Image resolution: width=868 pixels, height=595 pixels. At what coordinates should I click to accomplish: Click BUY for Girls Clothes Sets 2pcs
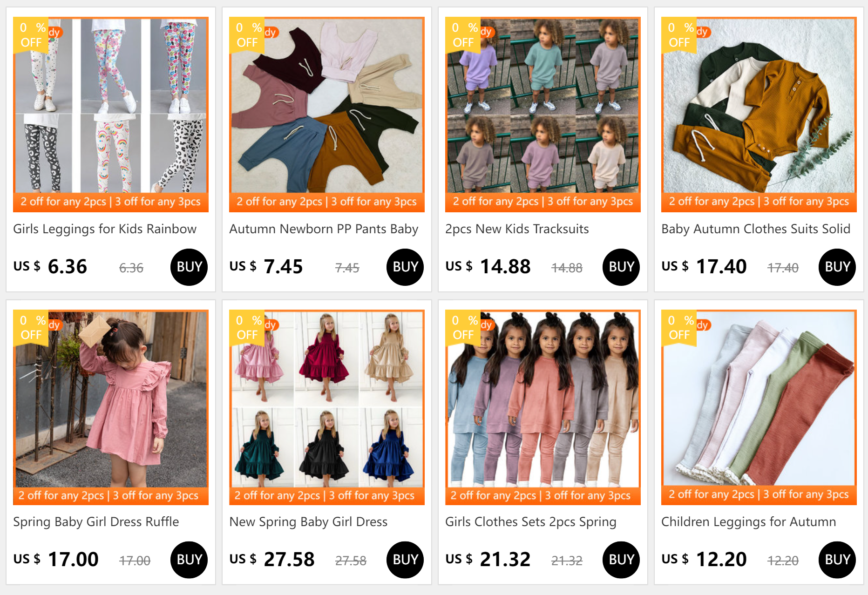point(621,560)
